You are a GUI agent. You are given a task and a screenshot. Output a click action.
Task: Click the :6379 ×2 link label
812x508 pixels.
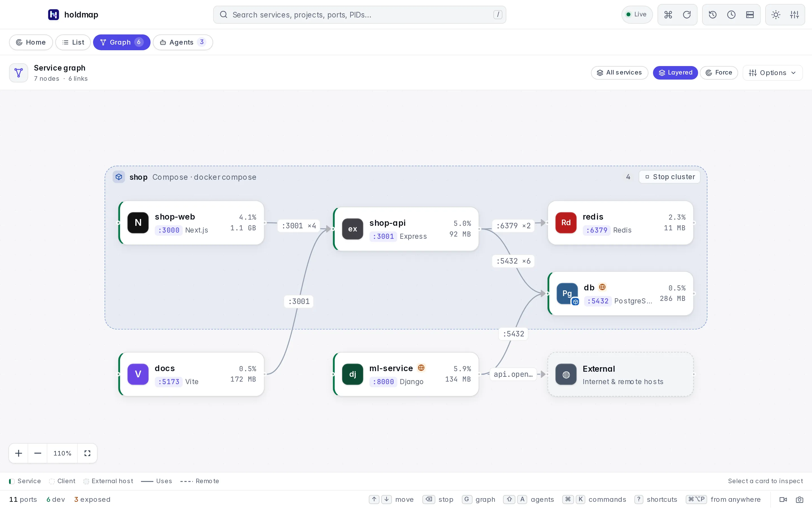[513, 226]
